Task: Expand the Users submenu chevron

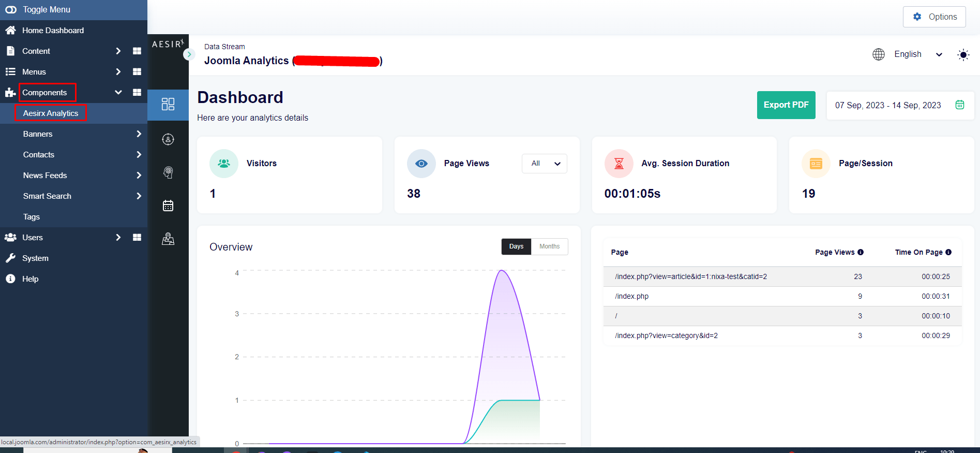Action: coord(118,237)
